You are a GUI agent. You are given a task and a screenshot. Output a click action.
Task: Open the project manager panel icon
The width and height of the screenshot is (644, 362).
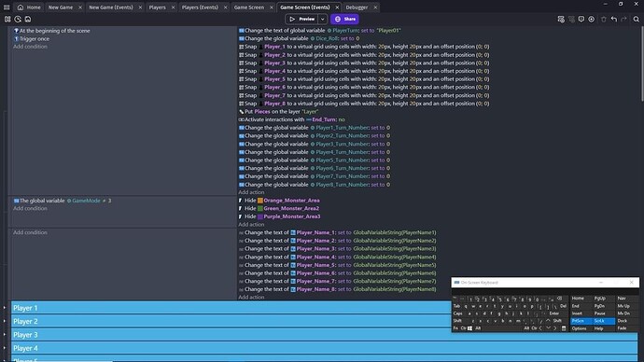(7, 19)
